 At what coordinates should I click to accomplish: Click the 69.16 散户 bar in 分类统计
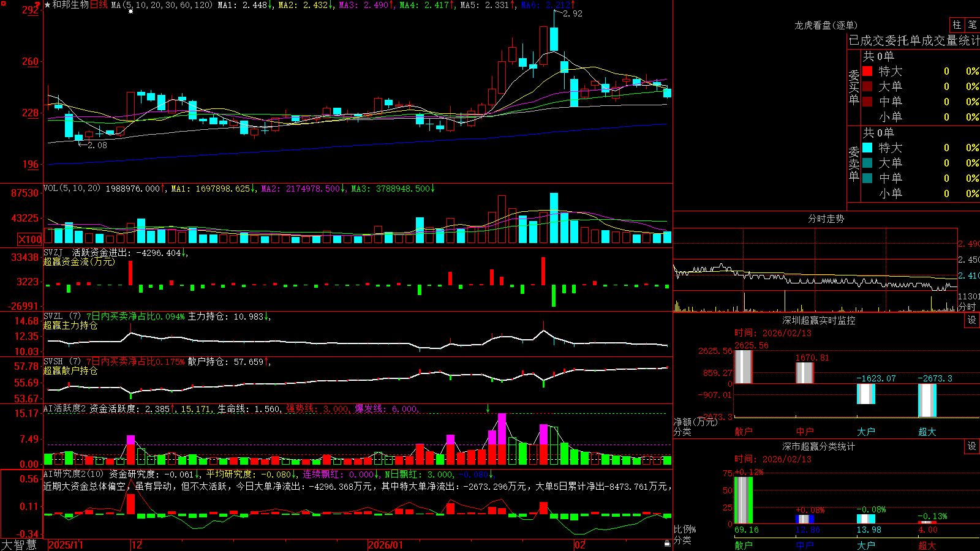click(743, 500)
